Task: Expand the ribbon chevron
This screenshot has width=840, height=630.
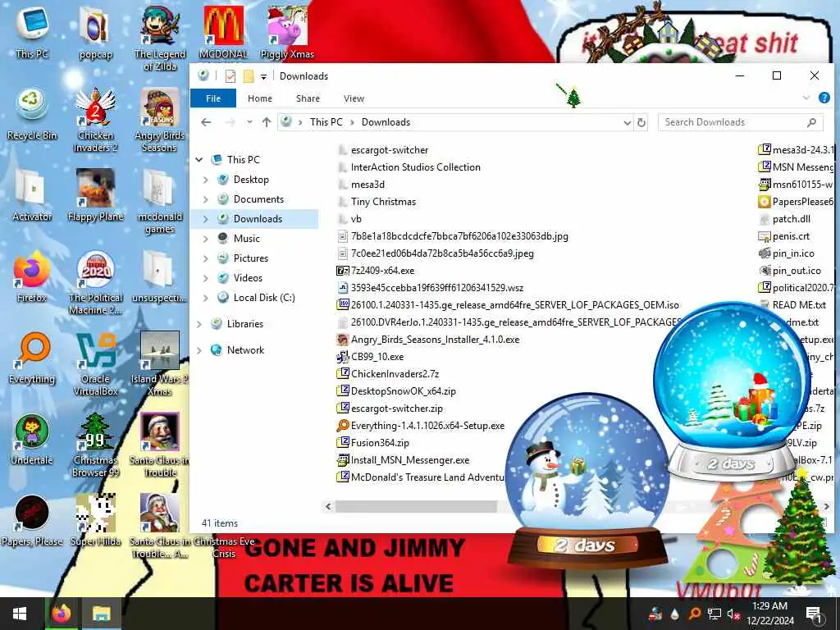Action: tap(806, 98)
